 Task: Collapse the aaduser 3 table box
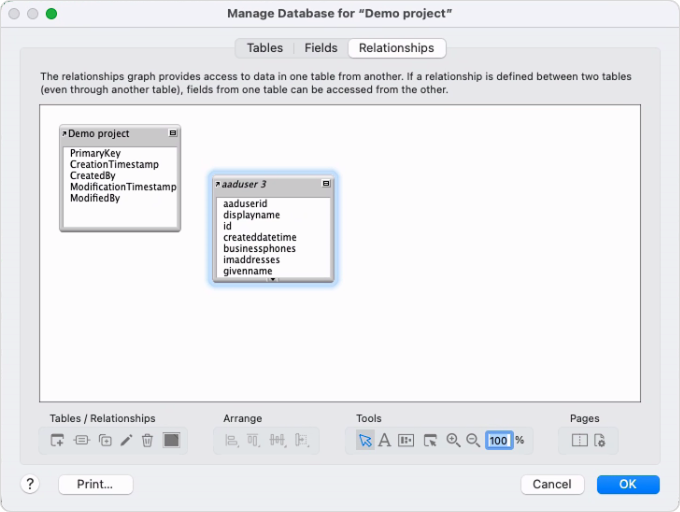(x=326, y=184)
